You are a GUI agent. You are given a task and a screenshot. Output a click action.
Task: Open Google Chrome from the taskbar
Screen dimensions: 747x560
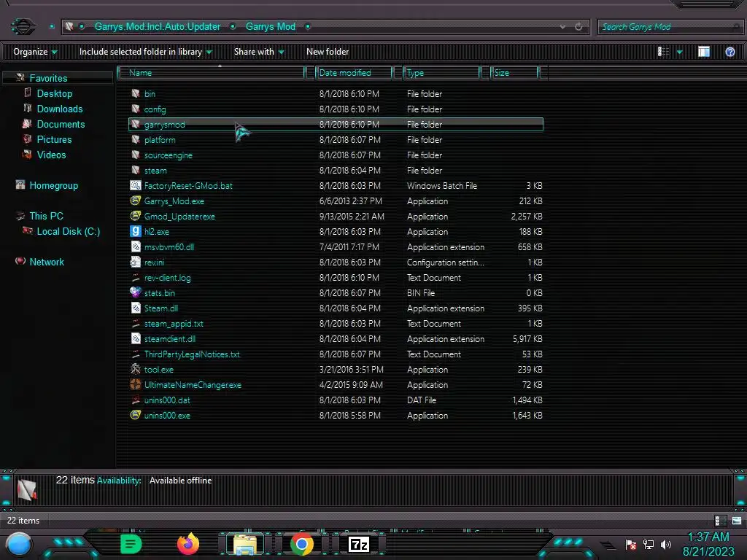click(302, 544)
